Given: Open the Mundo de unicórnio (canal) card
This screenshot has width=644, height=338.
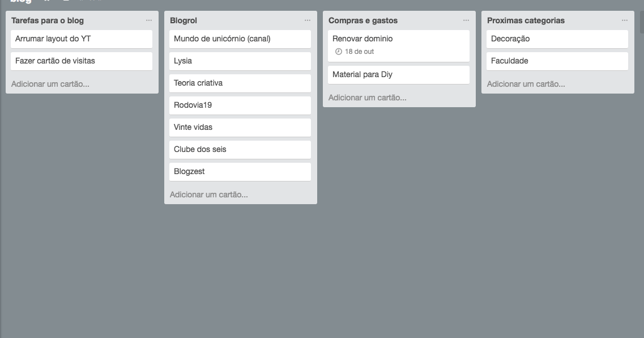Looking at the screenshot, I should point(240,39).
